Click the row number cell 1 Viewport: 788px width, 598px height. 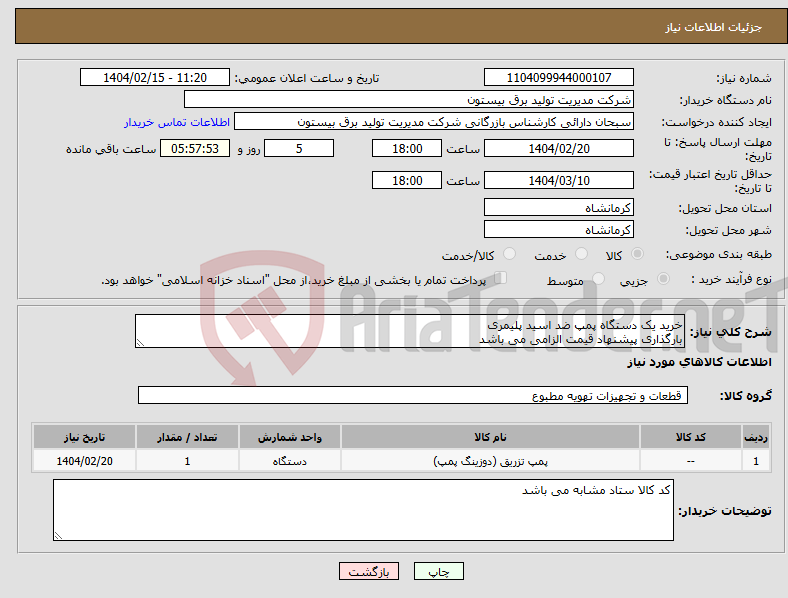pyautogui.click(x=756, y=461)
